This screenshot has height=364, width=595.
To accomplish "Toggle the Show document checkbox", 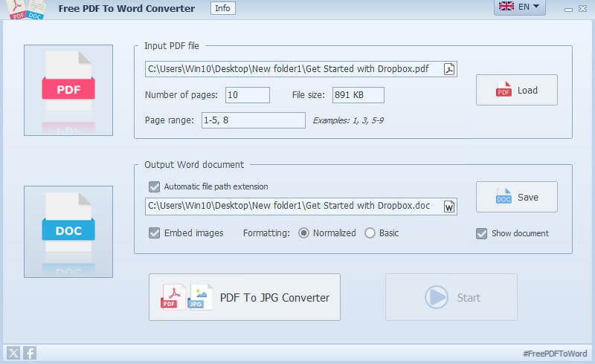I will [482, 233].
